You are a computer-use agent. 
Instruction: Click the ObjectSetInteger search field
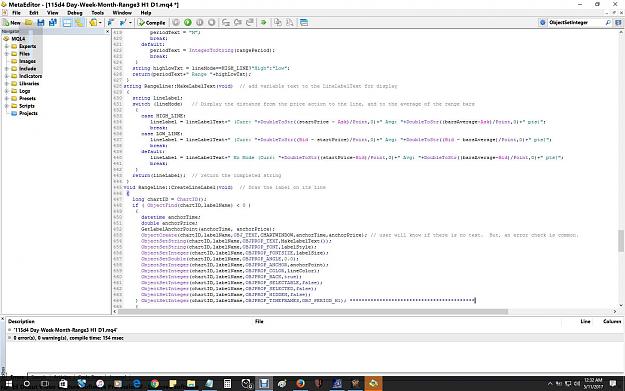coord(576,23)
